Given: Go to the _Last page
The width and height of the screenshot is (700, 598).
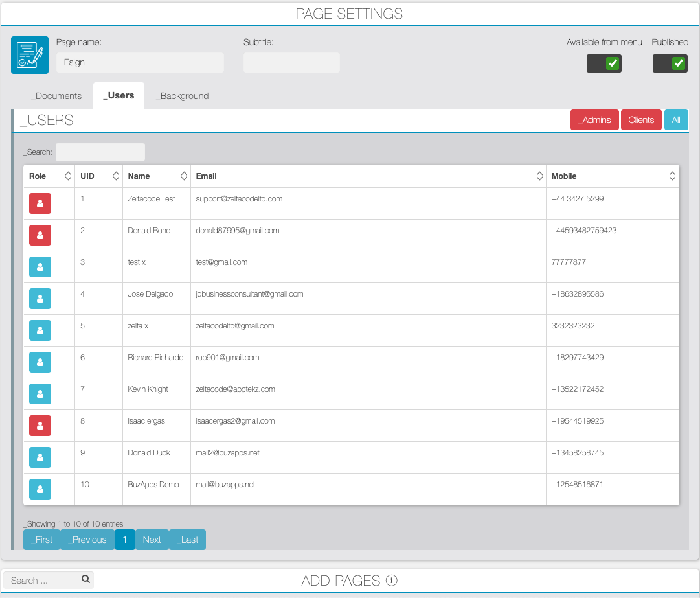Looking at the screenshot, I should coord(188,540).
